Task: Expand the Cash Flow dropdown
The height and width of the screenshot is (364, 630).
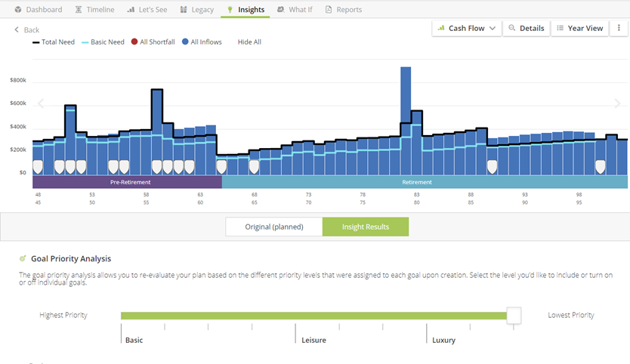Action: [x=467, y=28]
